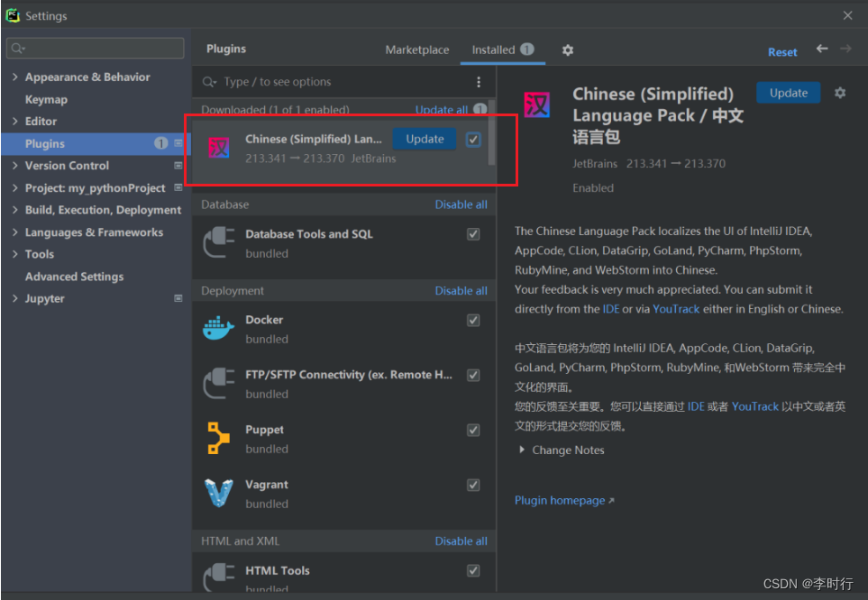This screenshot has height=600, width=868.
Task: Click the project-level icon beside Plugins
Action: point(178,143)
